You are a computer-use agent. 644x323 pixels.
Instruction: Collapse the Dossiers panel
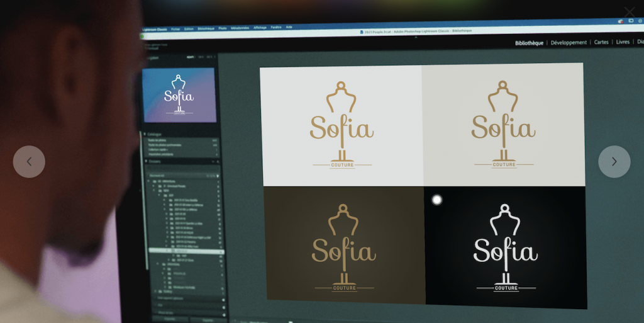tap(146, 161)
